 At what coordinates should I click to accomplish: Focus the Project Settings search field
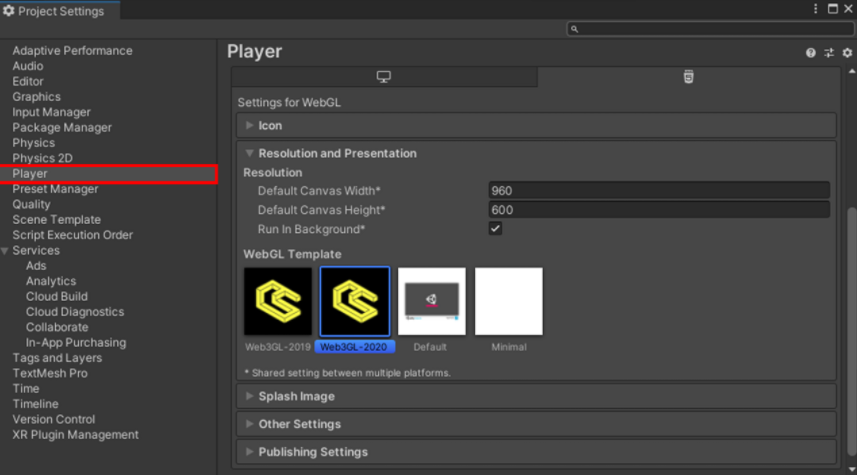(710, 29)
